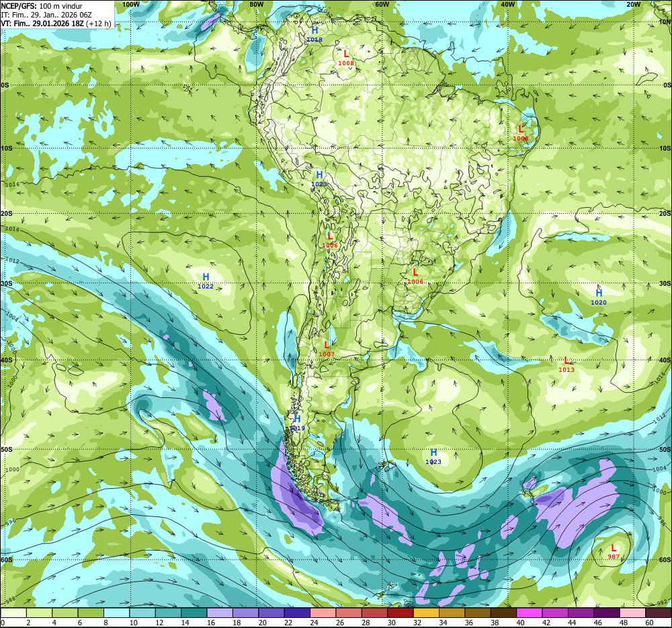Select the H 1018 high over Colombia

(x=314, y=34)
